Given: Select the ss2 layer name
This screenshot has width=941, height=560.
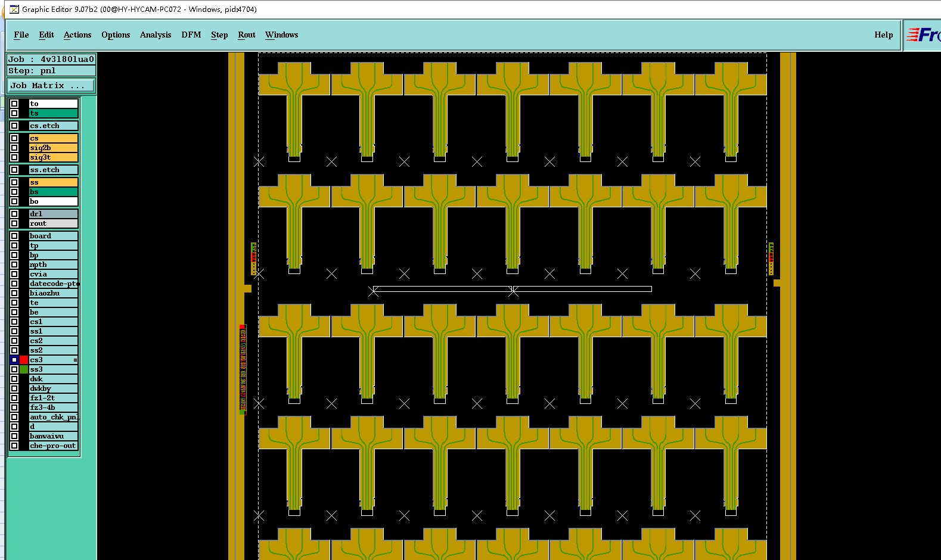Looking at the screenshot, I should point(54,350).
